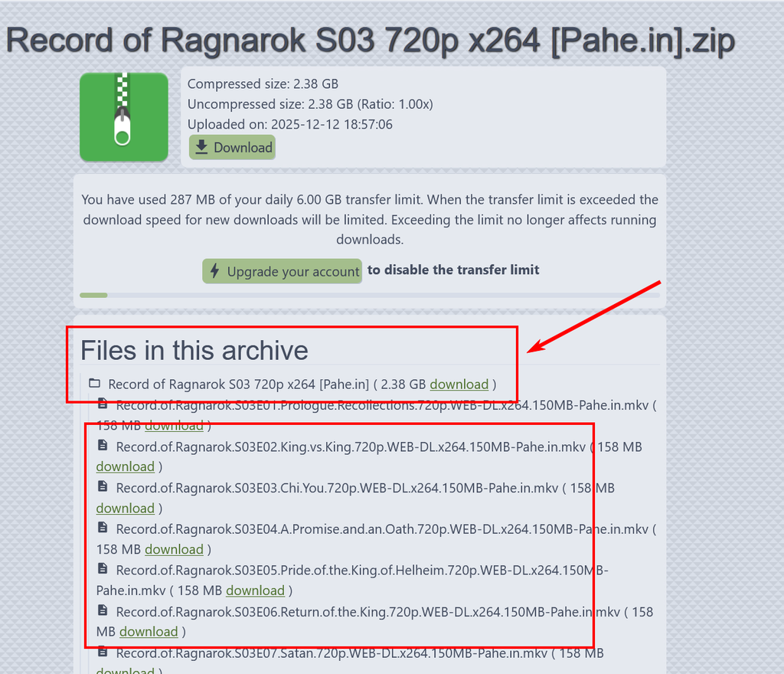Click the Upgrade your account button
The height and width of the screenshot is (674, 784).
click(x=282, y=271)
